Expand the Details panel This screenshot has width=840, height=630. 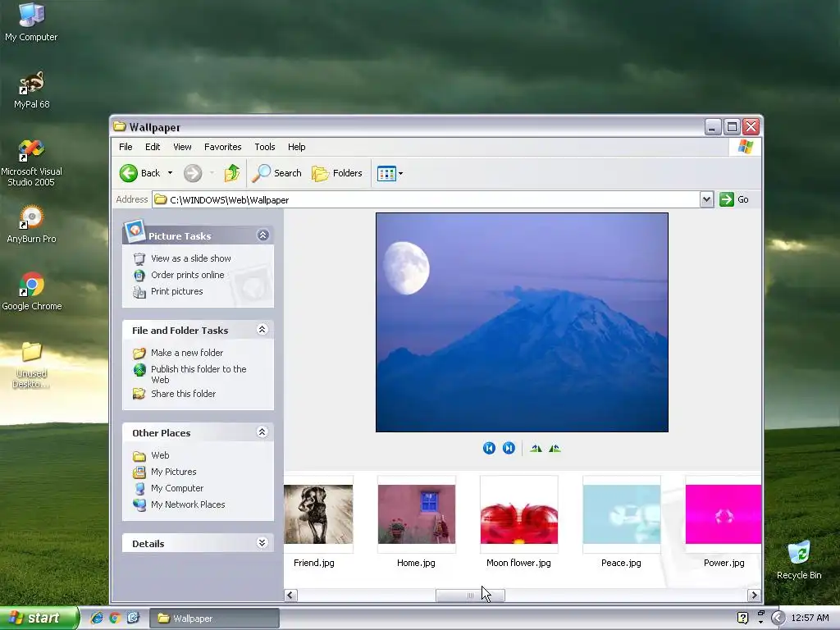[x=262, y=543]
